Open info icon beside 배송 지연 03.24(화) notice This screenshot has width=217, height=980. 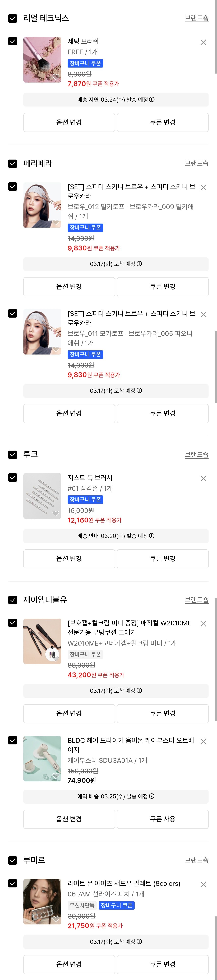pos(152,100)
